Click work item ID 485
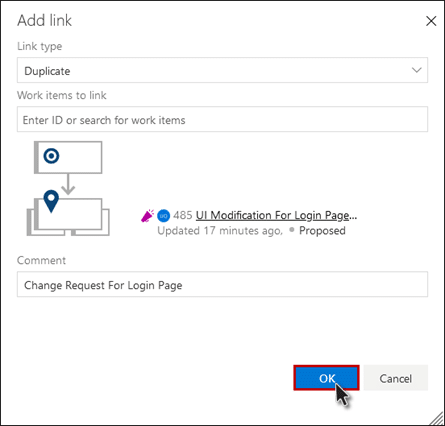The height and width of the screenshot is (426, 445). [x=183, y=215]
